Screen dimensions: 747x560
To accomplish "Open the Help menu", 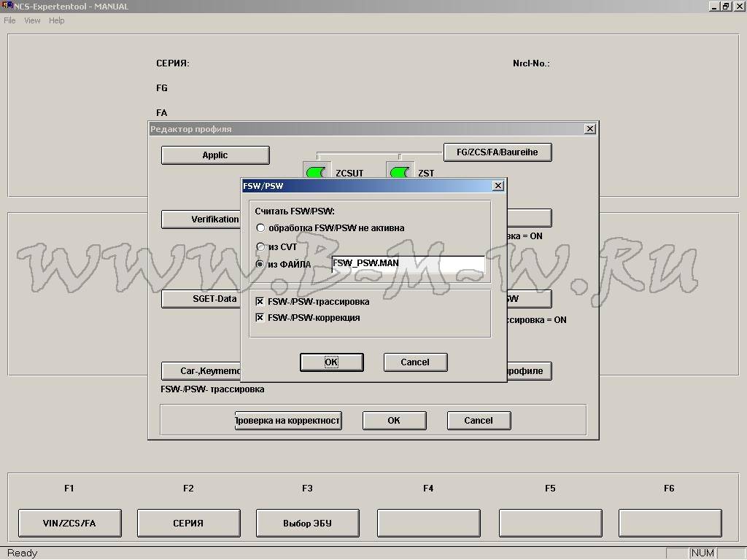I will (x=57, y=20).
